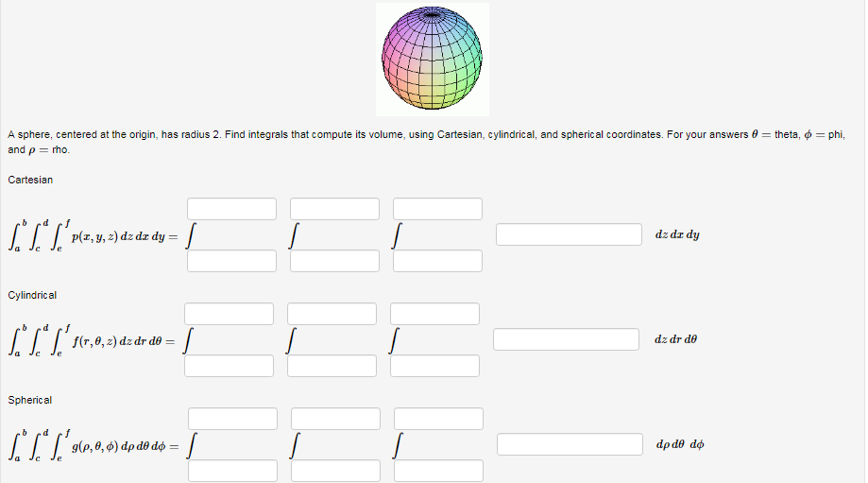Focus Spherical integrand box before dρ dθ dφ
868x483 pixels.
pyautogui.click(x=570, y=444)
